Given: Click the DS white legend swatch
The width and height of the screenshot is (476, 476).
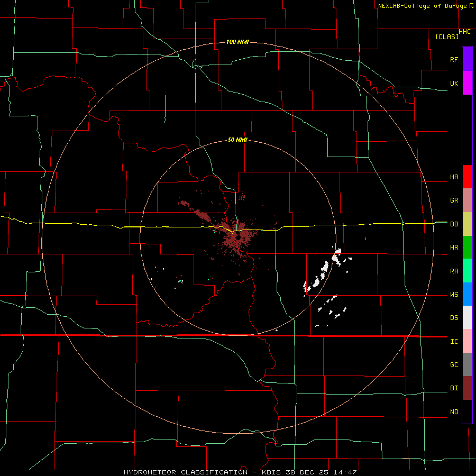Looking at the screenshot, I should pos(467,317).
